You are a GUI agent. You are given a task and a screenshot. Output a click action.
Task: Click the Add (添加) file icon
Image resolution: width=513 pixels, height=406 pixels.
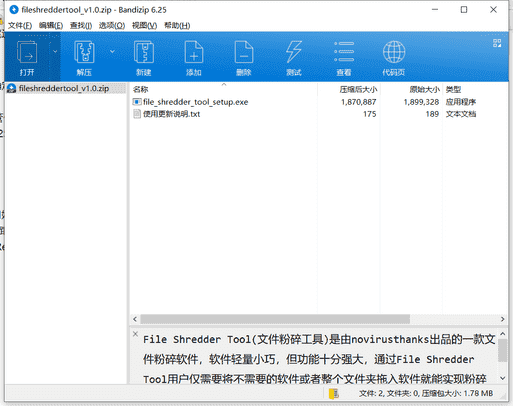coord(194,52)
